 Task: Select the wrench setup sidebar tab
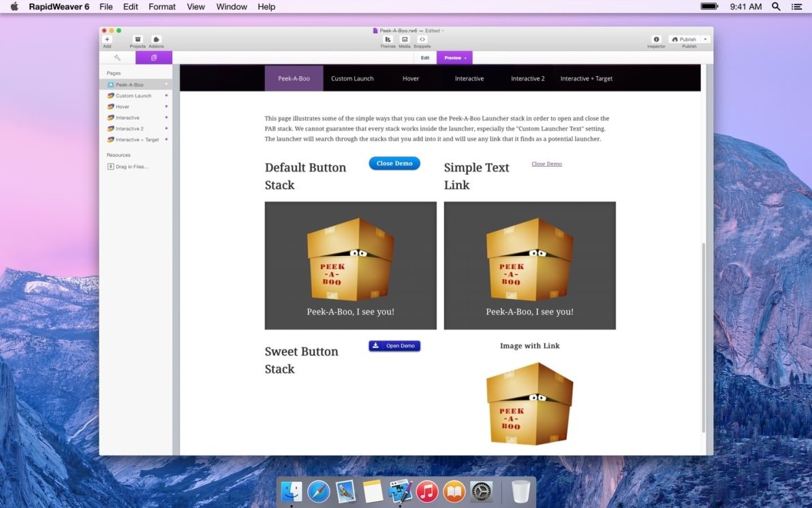pyautogui.click(x=117, y=58)
